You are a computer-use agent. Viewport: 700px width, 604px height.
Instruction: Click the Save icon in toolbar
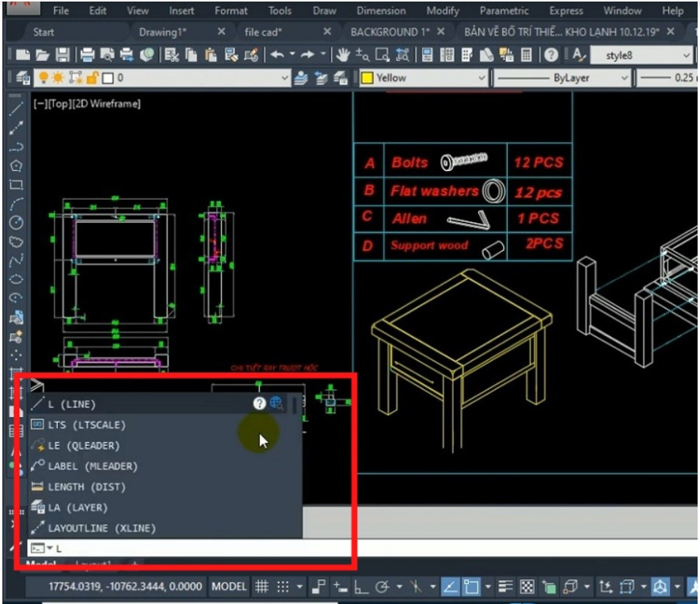62,55
